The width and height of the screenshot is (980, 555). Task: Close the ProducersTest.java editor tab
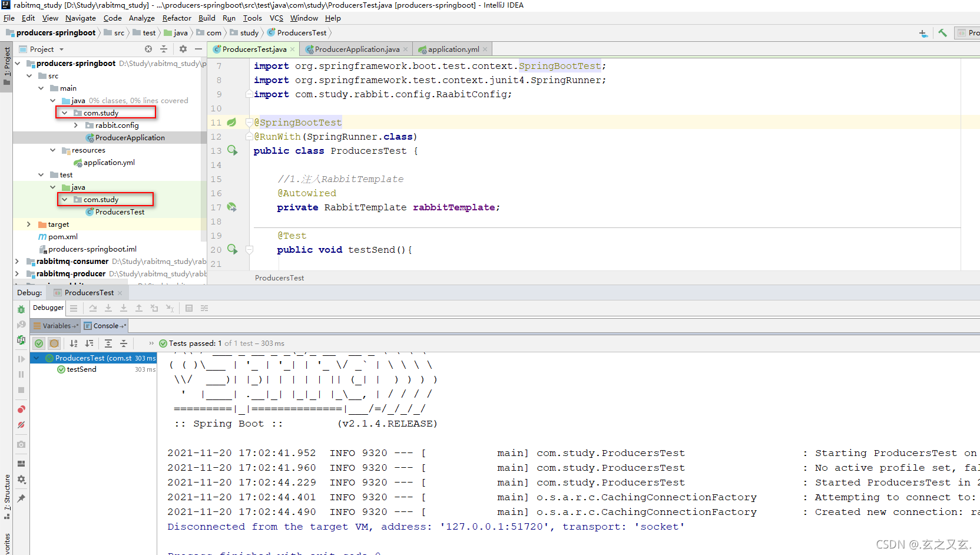(x=293, y=49)
